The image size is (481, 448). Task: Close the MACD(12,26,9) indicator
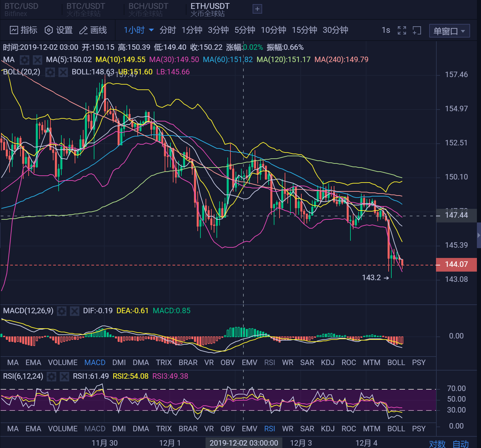[75, 311]
